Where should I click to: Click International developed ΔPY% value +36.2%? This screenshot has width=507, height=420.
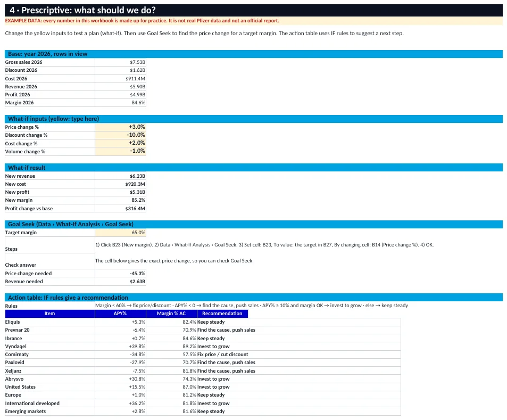[120, 403]
